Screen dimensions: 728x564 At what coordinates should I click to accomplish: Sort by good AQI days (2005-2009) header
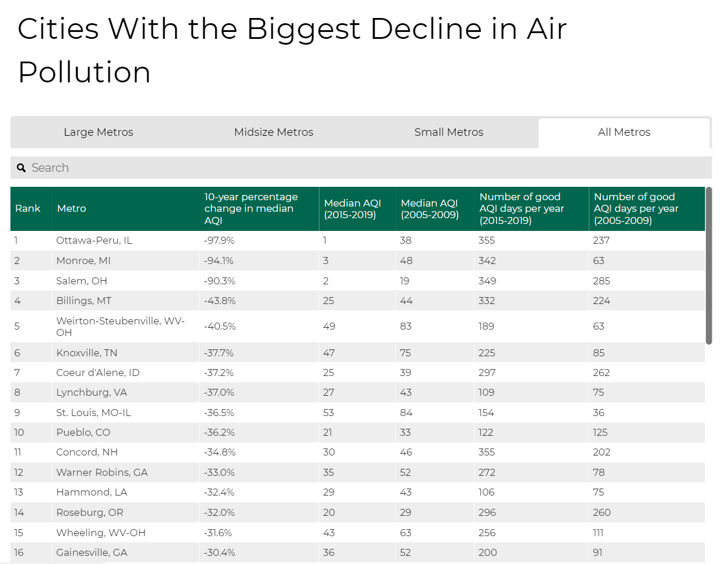pyautogui.click(x=636, y=208)
